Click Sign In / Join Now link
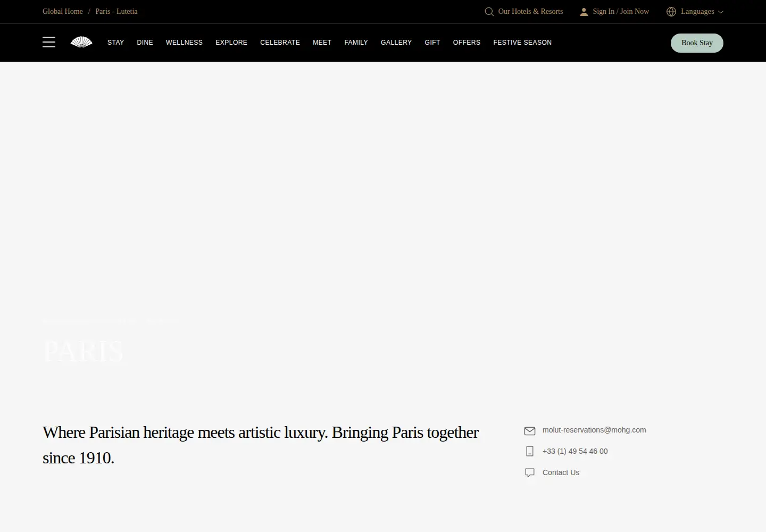This screenshot has width=766, height=532. [x=621, y=11]
